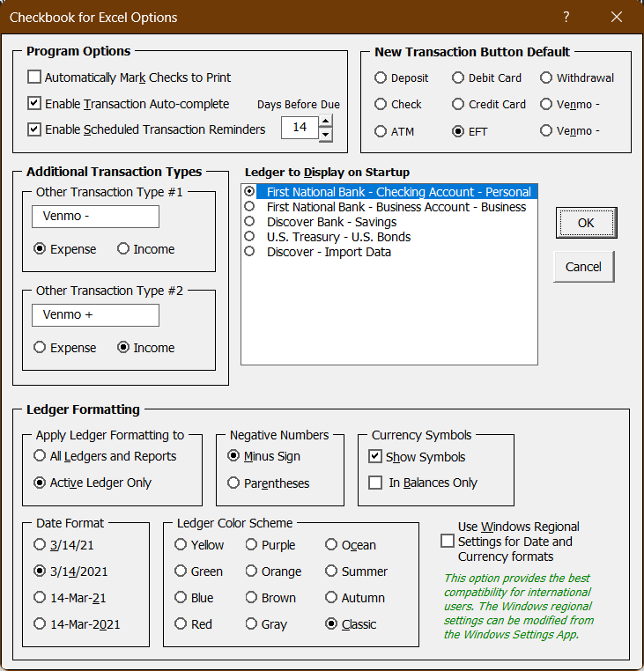Click the Days Before Due value field

(300, 128)
